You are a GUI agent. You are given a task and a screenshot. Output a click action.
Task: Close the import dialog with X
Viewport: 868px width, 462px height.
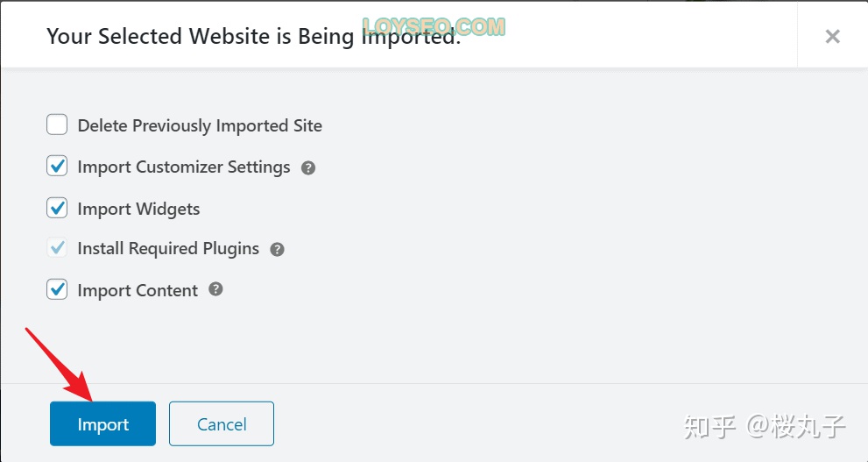pyautogui.click(x=833, y=37)
